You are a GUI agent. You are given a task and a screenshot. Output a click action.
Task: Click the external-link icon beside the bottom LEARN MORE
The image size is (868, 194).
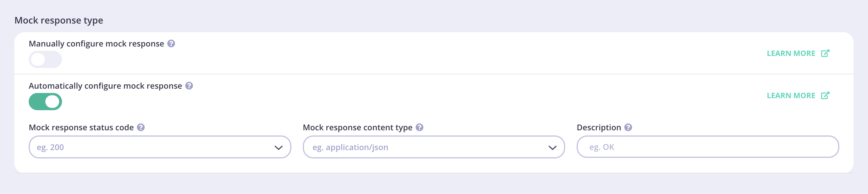click(x=826, y=95)
